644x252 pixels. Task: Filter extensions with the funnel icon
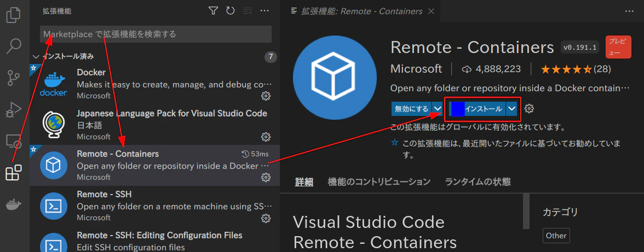(212, 11)
